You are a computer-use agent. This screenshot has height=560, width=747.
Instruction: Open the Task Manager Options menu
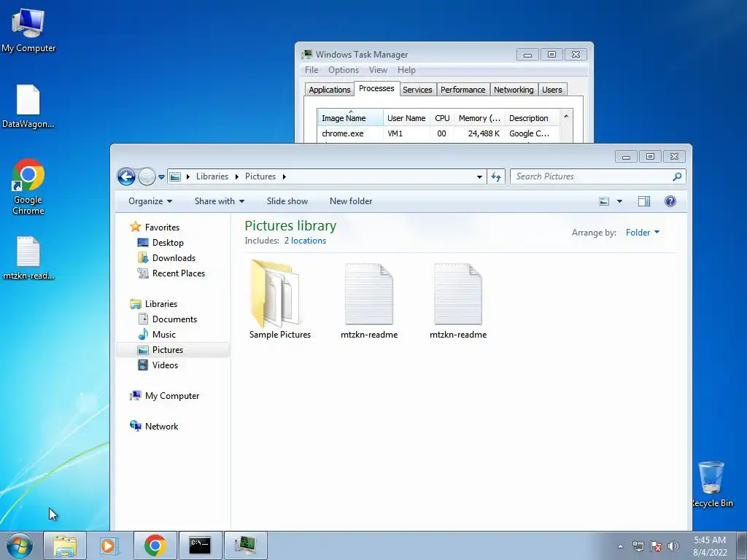tap(344, 70)
